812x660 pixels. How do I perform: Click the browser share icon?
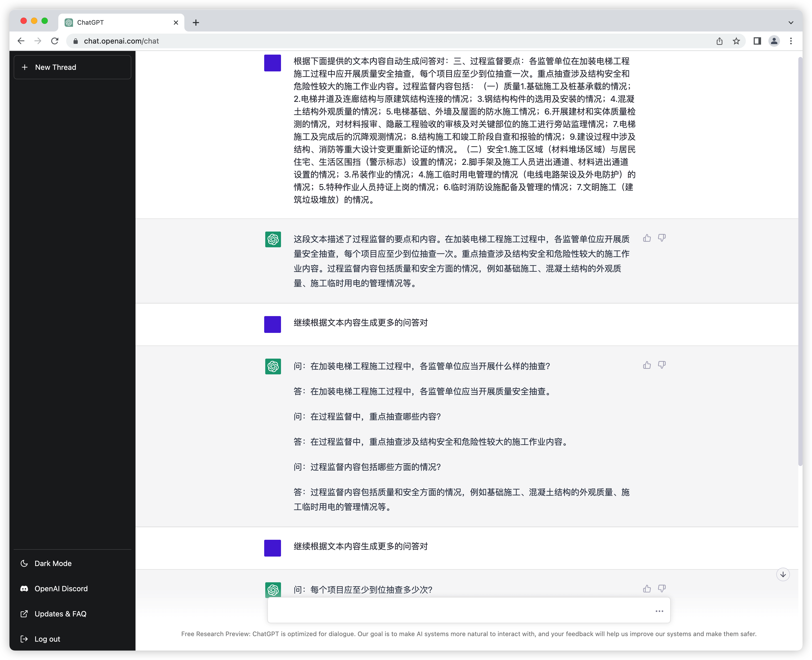(x=719, y=41)
